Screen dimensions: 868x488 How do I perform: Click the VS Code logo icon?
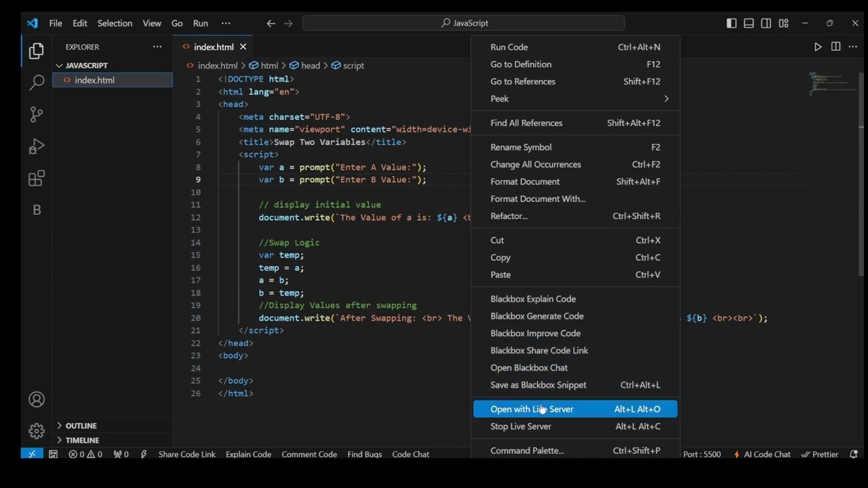pyautogui.click(x=32, y=23)
